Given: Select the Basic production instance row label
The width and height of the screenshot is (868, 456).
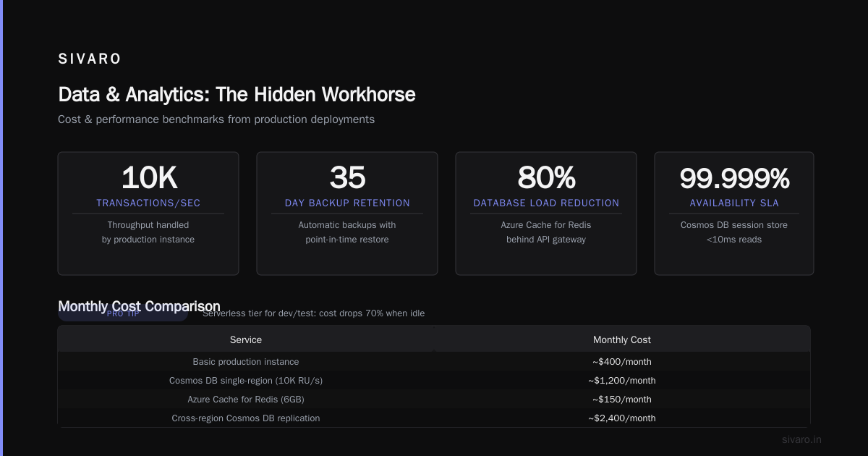Looking at the screenshot, I should pos(246,362).
